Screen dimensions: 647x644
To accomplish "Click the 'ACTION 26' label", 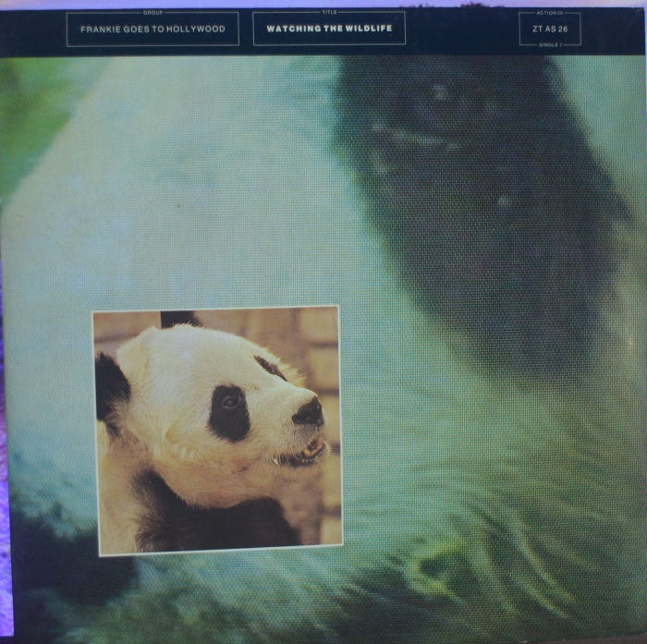I will click(x=550, y=13).
